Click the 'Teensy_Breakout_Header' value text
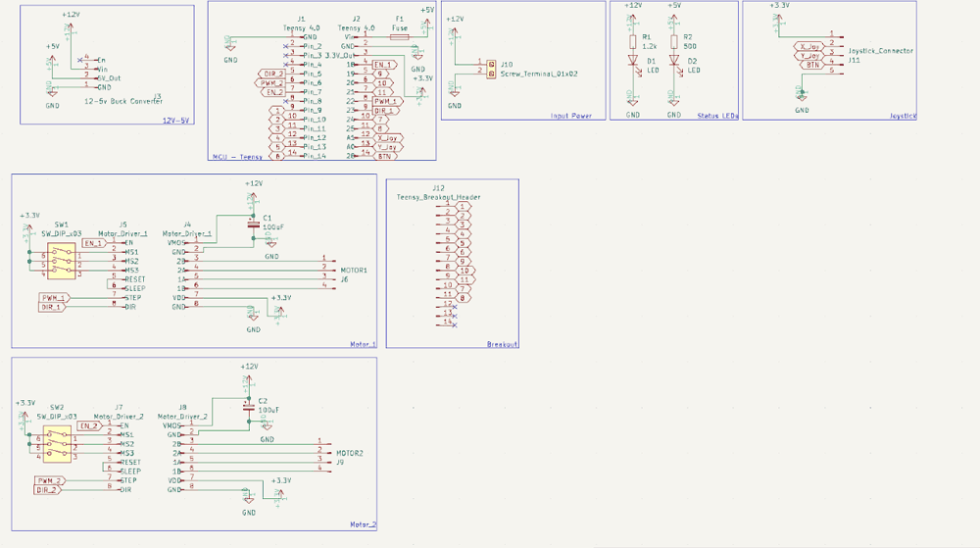This screenshot has width=980, height=548. [438, 197]
